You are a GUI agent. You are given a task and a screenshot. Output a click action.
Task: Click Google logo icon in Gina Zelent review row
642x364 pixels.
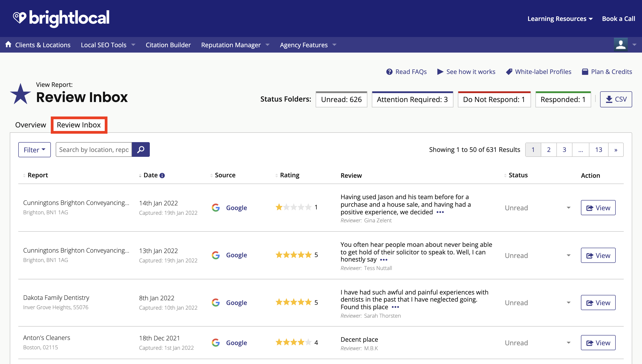pos(216,207)
